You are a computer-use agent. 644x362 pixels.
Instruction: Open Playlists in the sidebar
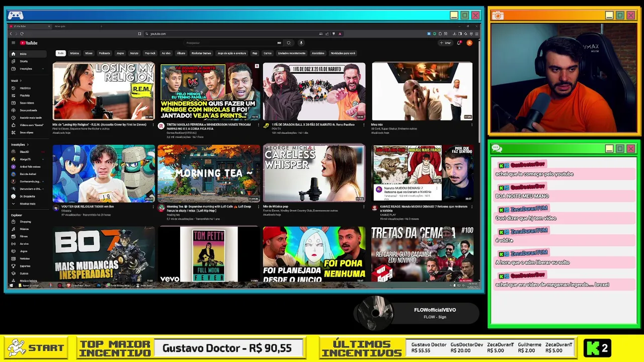pos(28,96)
